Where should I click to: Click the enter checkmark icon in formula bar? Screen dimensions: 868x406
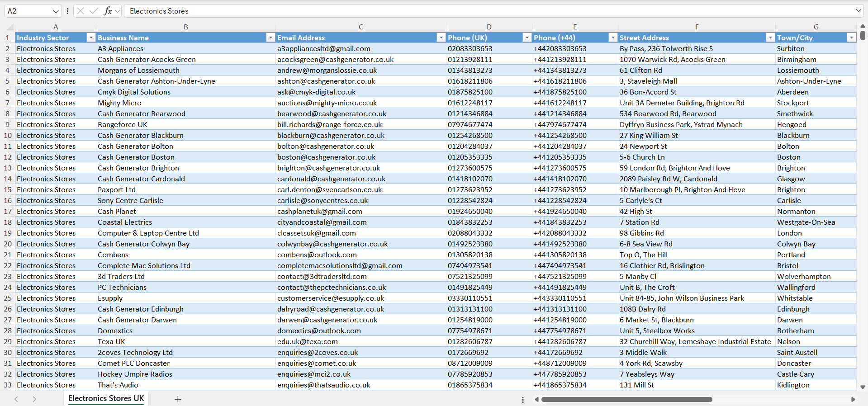click(x=94, y=11)
